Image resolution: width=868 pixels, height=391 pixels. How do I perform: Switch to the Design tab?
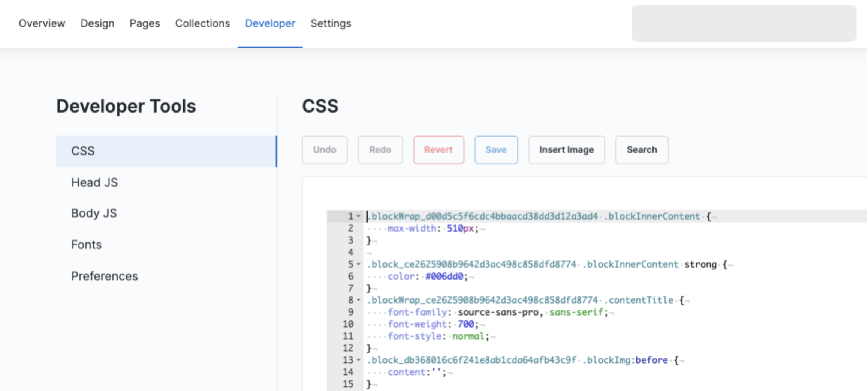click(97, 23)
